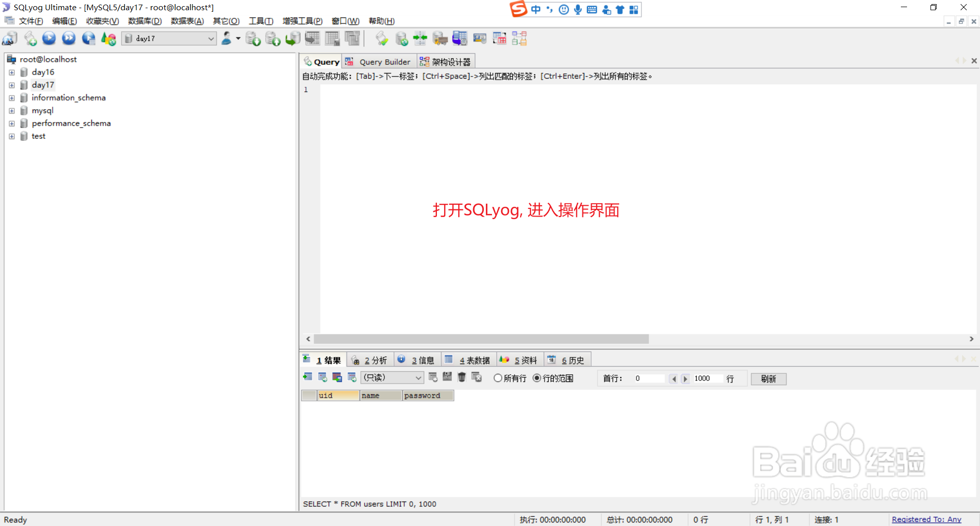Open the (只读) mode dropdown
The width and height of the screenshot is (980, 526).
tap(392, 377)
